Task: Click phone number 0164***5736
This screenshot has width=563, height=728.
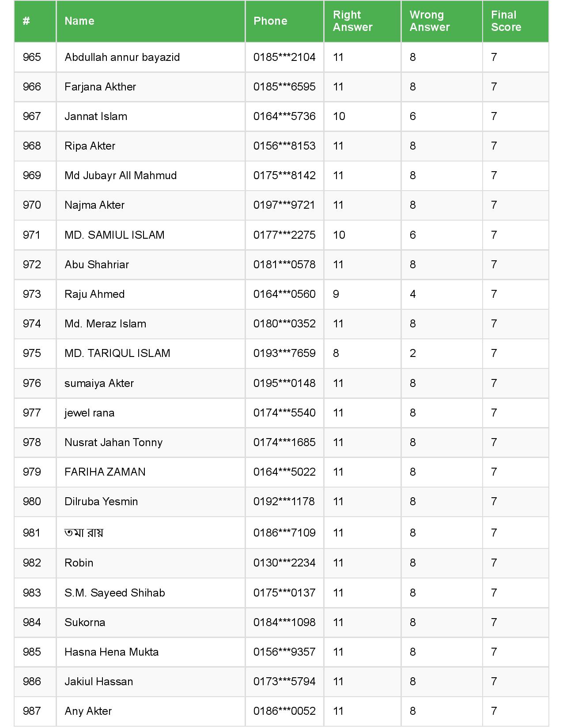Action: coord(284,116)
